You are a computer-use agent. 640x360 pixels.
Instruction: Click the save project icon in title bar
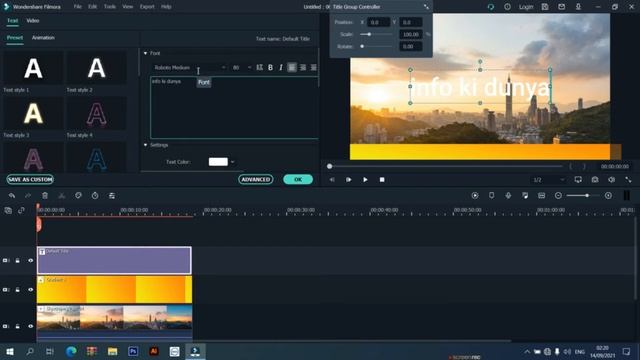[x=545, y=7]
